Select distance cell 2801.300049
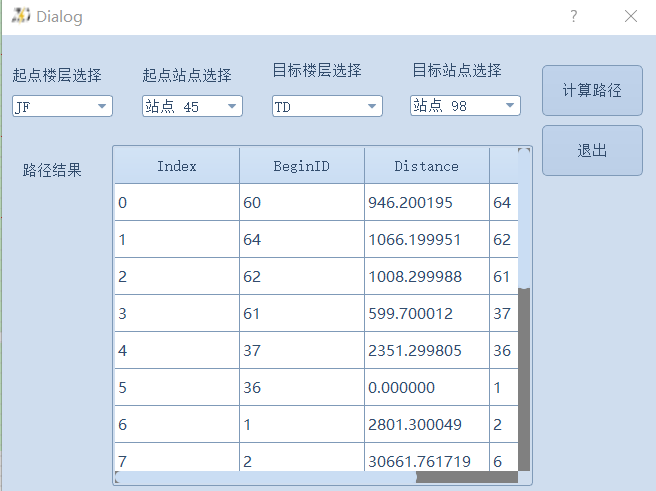This screenshot has width=656, height=491. tap(427, 424)
